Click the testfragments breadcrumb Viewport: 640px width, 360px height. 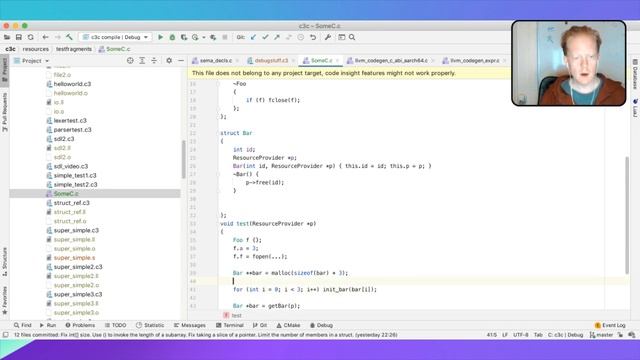click(74, 49)
